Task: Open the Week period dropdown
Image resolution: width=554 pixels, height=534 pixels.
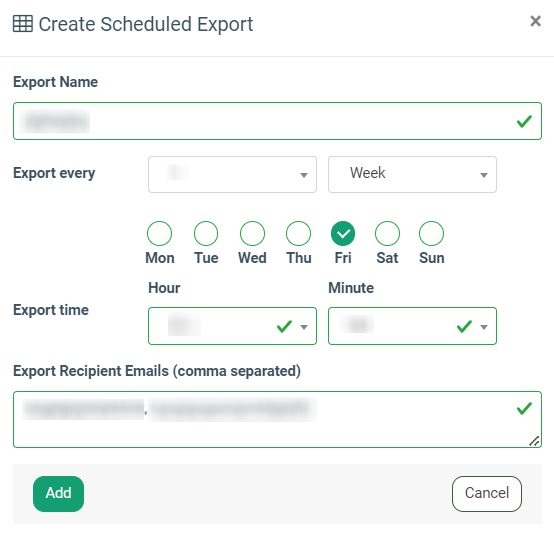Action: tap(412, 175)
